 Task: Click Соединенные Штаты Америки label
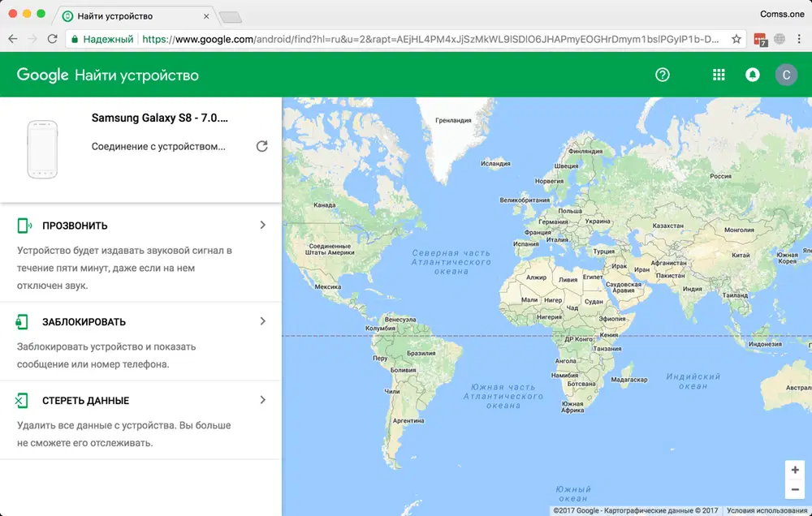point(330,249)
